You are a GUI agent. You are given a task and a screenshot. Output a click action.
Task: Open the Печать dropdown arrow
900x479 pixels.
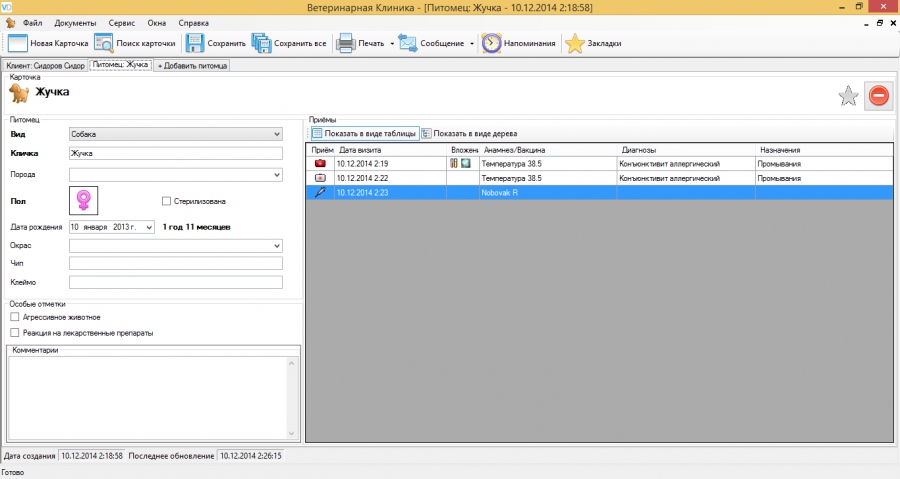coord(392,44)
